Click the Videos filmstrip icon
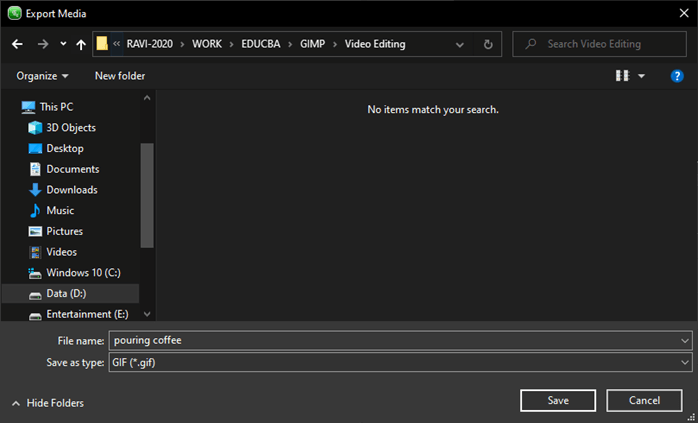 (35, 252)
